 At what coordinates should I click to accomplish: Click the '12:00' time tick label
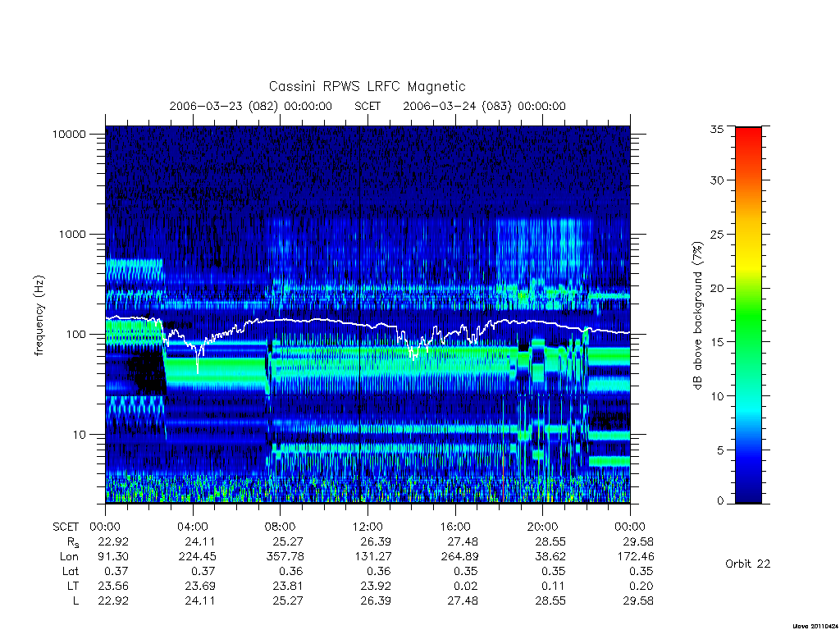367,527
